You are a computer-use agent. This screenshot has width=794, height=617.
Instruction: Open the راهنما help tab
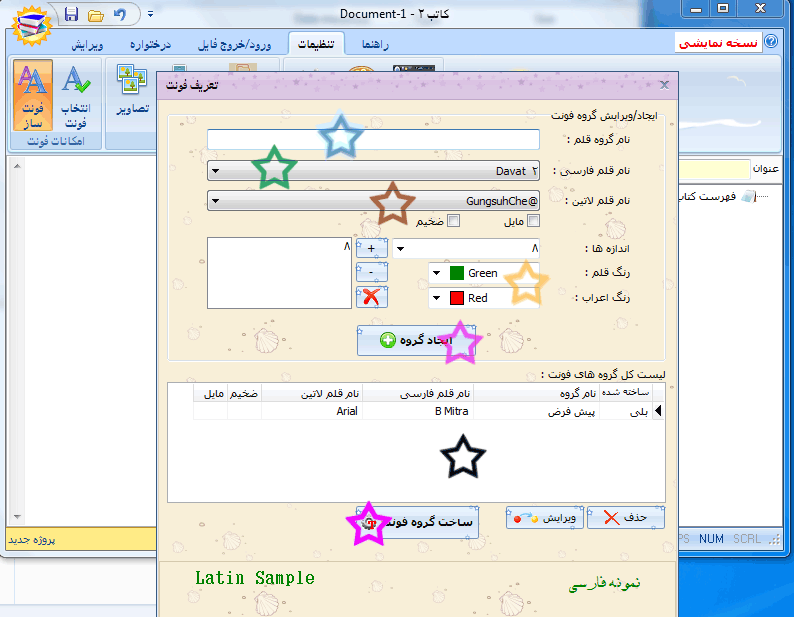click(x=375, y=45)
